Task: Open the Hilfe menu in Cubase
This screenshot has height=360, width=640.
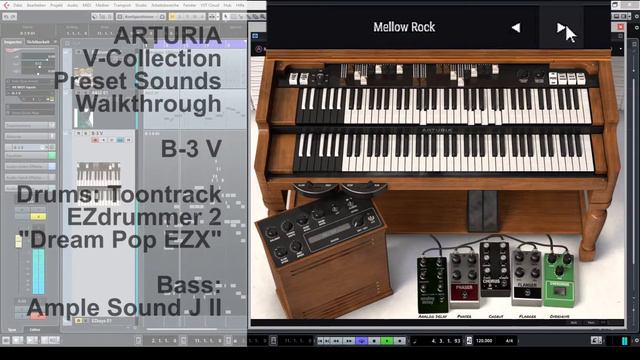Action: click(x=240, y=5)
